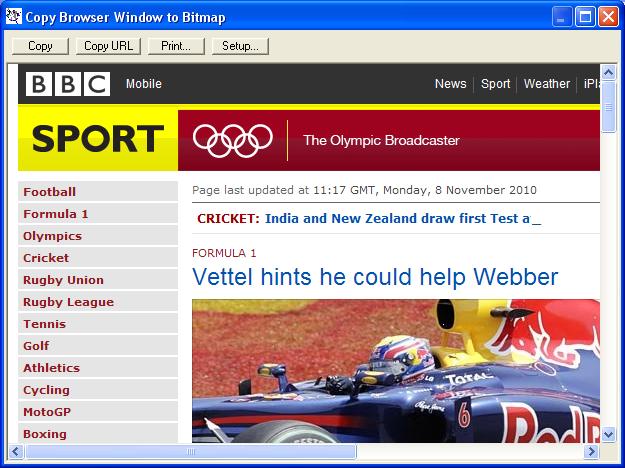Image resolution: width=625 pixels, height=468 pixels.
Task: Click the Red Bull F1 car photo
Action: (396, 371)
